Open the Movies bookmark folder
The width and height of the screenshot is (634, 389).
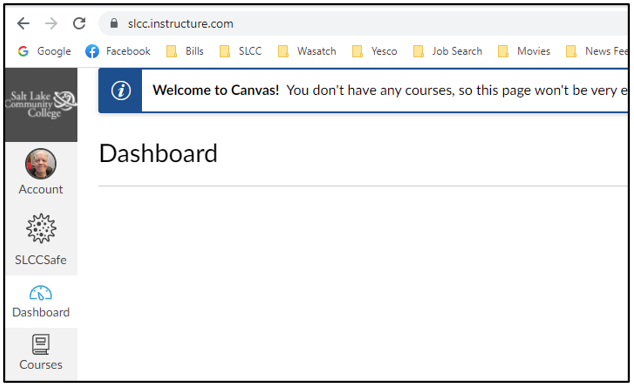pos(524,51)
